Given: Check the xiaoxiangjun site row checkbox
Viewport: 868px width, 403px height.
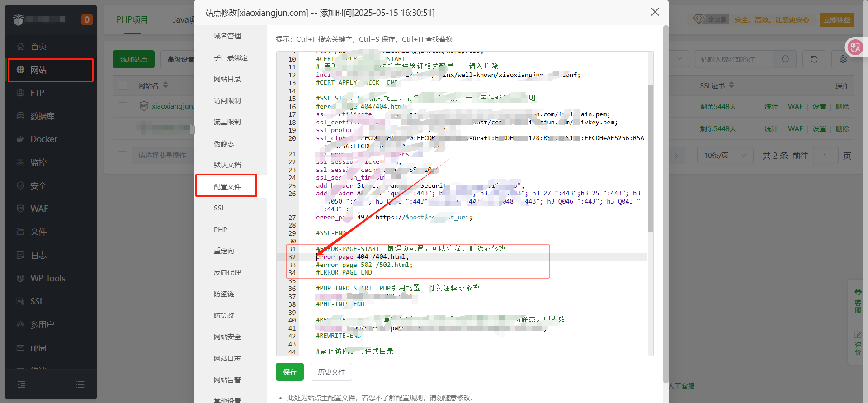Looking at the screenshot, I should (x=123, y=106).
